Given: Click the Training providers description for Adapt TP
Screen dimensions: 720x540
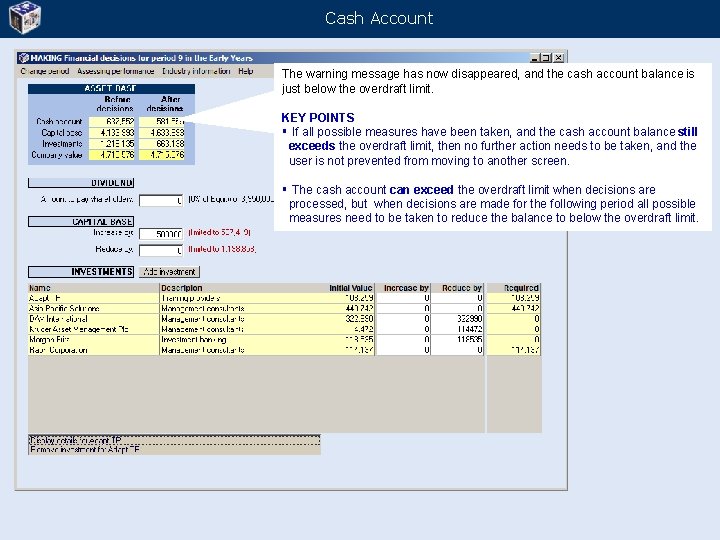Looking at the screenshot, I should [x=191, y=298].
